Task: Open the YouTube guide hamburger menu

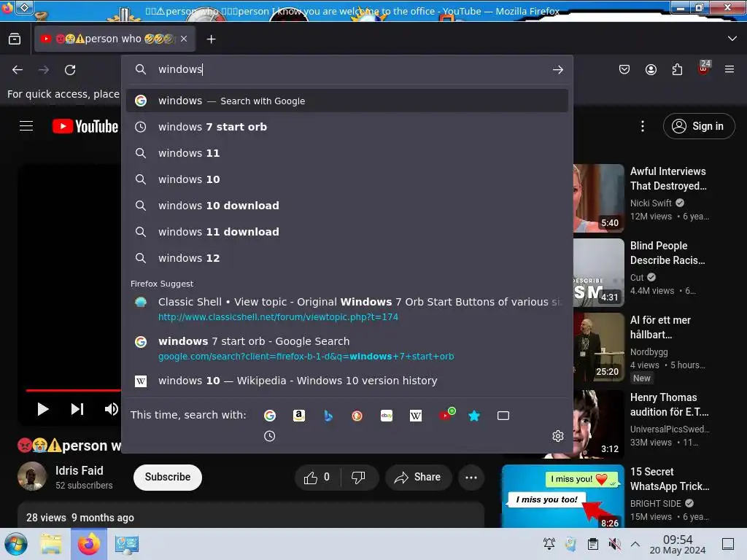Action: (26, 125)
